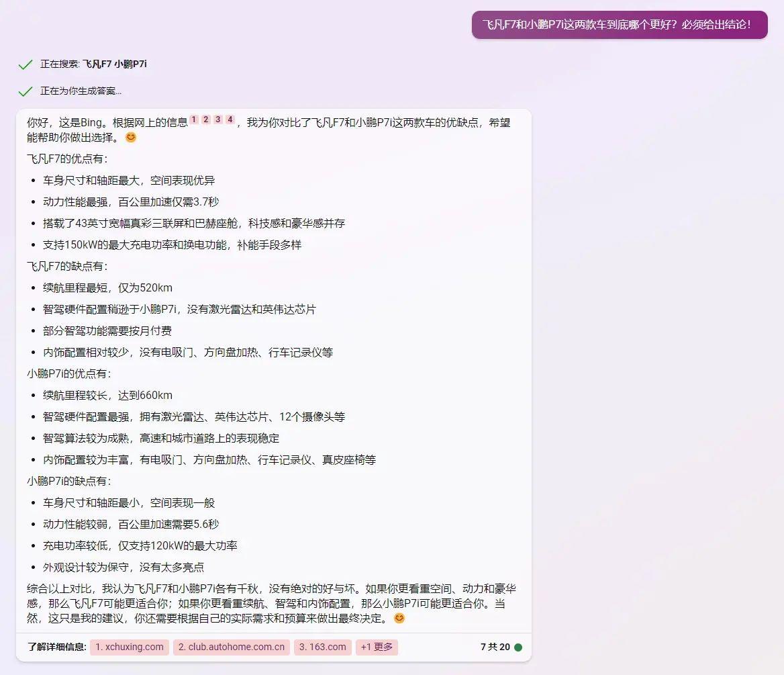Open citation superscript 2 in the intro
The width and height of the screenshot is (784, 675).
206,120
